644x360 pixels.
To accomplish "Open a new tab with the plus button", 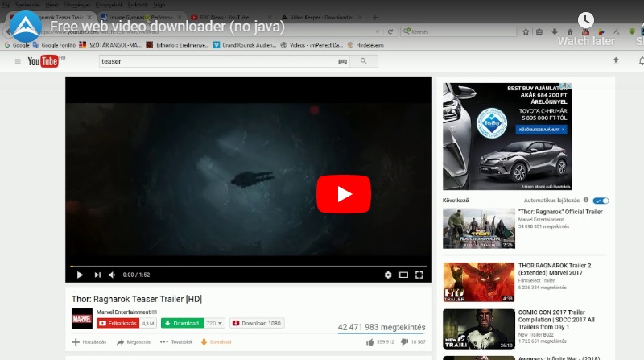I will tap(374, 17).
